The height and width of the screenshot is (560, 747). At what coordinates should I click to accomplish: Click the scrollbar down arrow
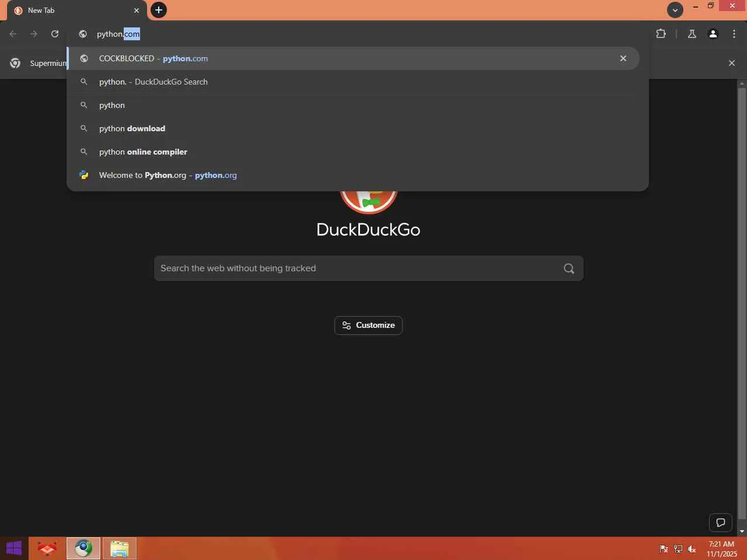(742, 531)
